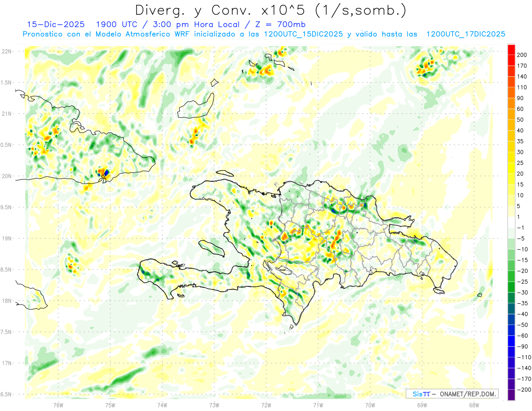
Task: Click the '-200' color scale label
Action: [524, 389]
